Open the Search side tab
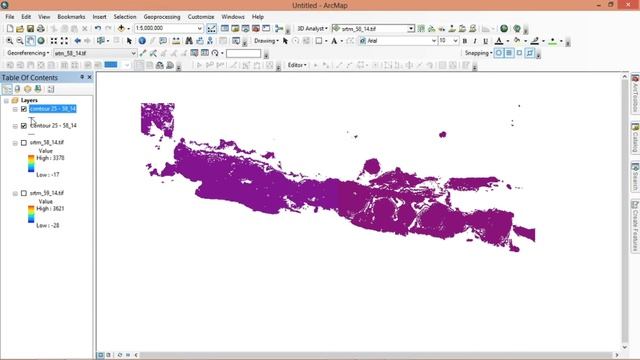The height and width of the screenshot is (360, 640). 635,176
